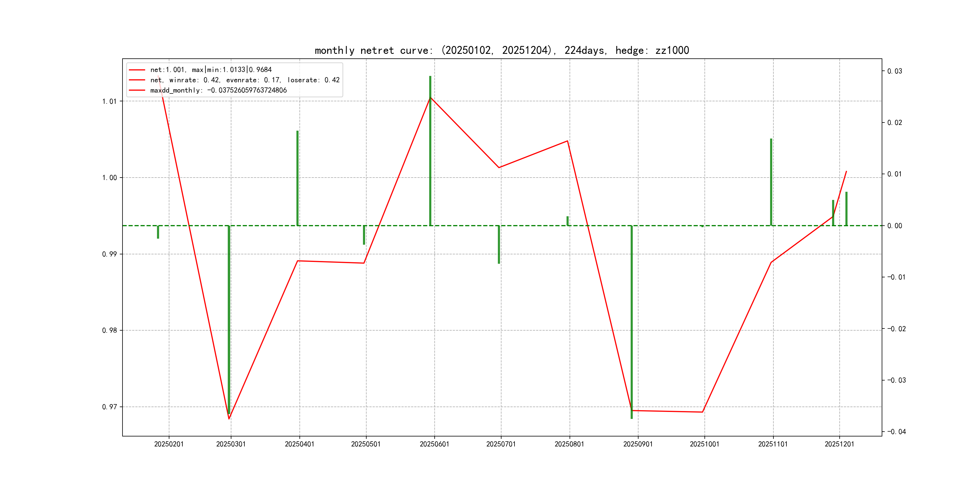Click the 20251201 x-axis label
Viewport: 980px width, 490px height.
click(839, 444)
